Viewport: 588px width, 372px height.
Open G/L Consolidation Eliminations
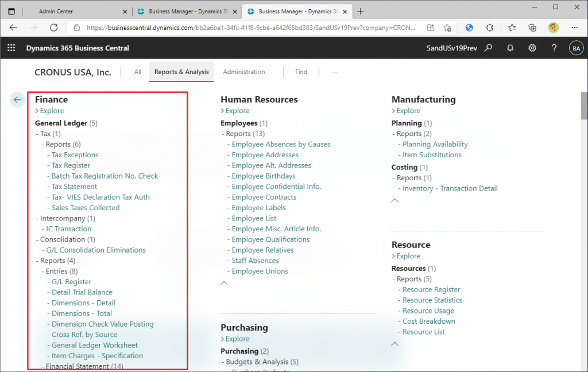[x=96, y=250]
